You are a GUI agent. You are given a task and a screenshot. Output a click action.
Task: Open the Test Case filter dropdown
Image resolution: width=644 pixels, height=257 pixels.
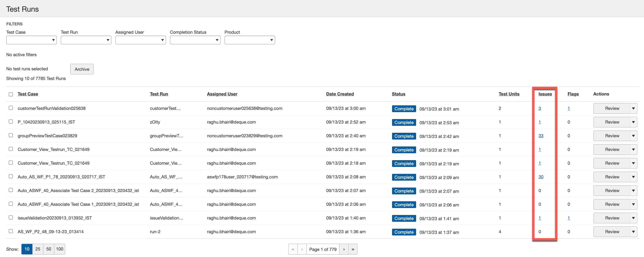click(x=31, y=40)
